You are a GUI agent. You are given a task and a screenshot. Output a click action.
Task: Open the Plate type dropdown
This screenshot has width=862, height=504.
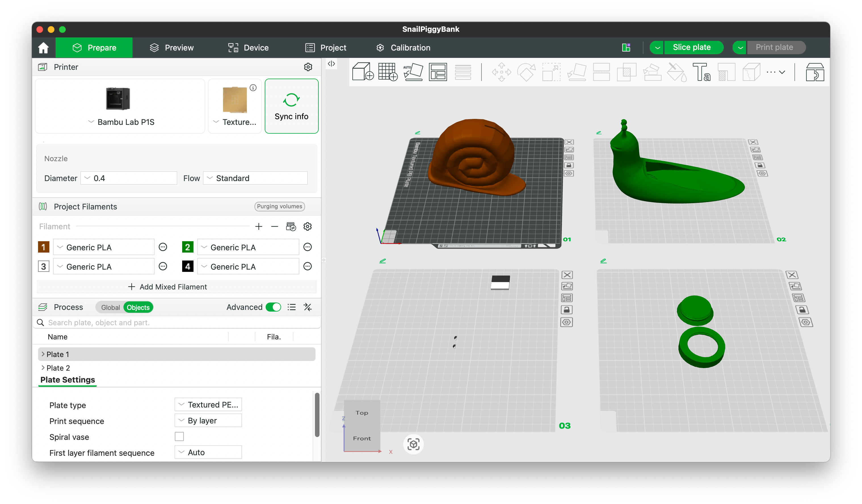coord(208,405)
